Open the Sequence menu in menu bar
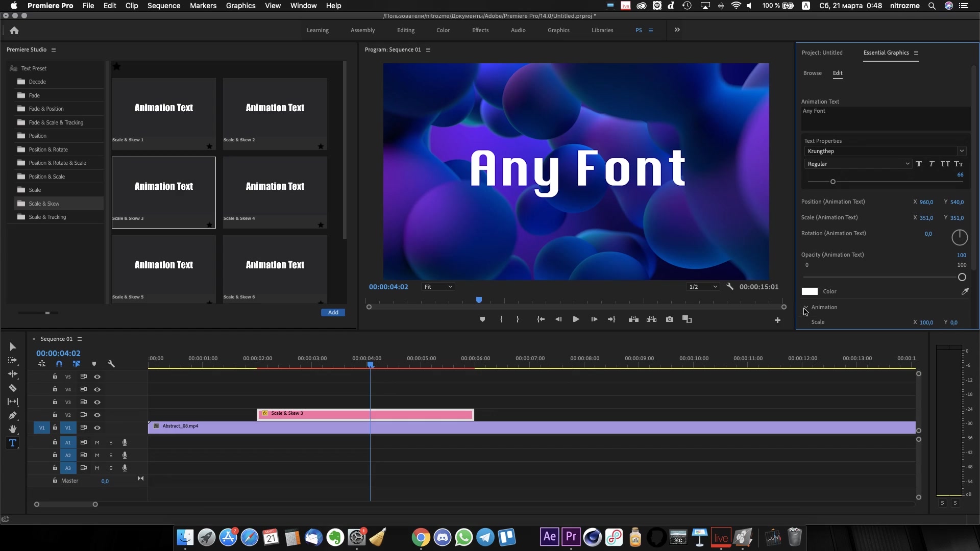 [x=164, y=6]
